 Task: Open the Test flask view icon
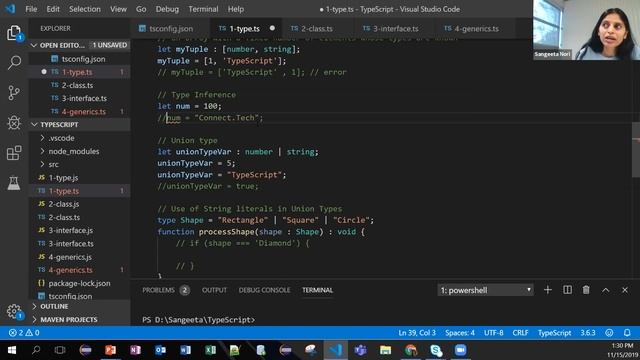pos(14,182)
